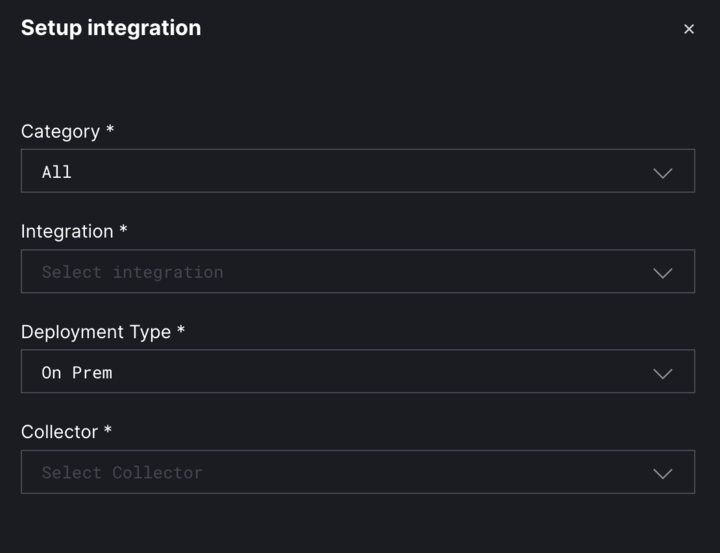Click the Integration dropdown chevron arrow
The height and width of the screenshot is (553, 720).
[x=662, y=272]
